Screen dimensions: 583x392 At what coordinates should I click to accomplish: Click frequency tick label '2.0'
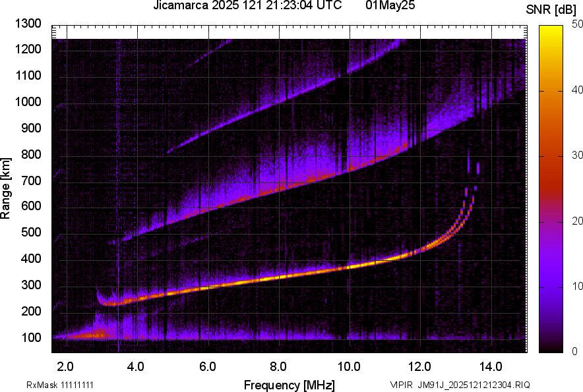(x=65, y=367)
